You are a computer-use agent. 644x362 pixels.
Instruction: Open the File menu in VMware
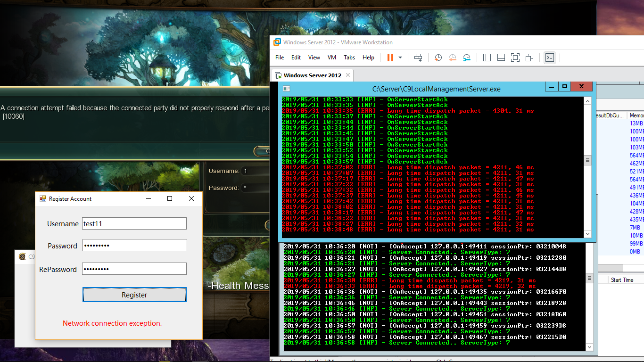[x=280, y=58]
